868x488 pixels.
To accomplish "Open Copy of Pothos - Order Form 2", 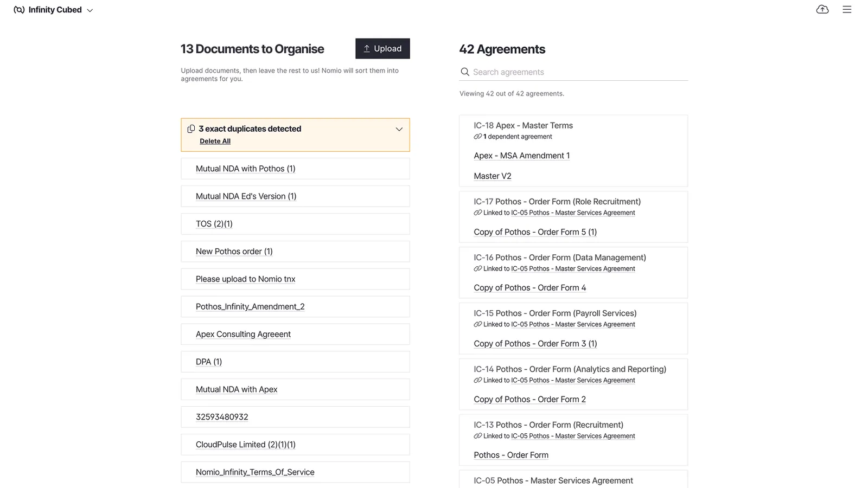I will coord(529,400).
